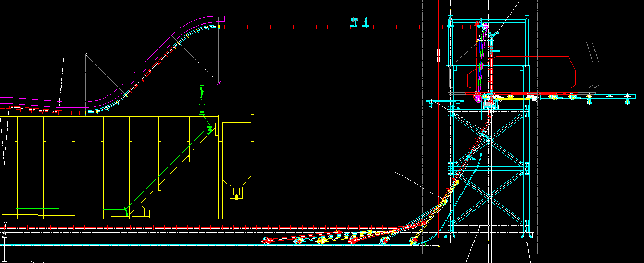Click the small white x marker near top left
The width and height of the screenshot is (644, 263).
pyautogui.click(x=85, y=54)
